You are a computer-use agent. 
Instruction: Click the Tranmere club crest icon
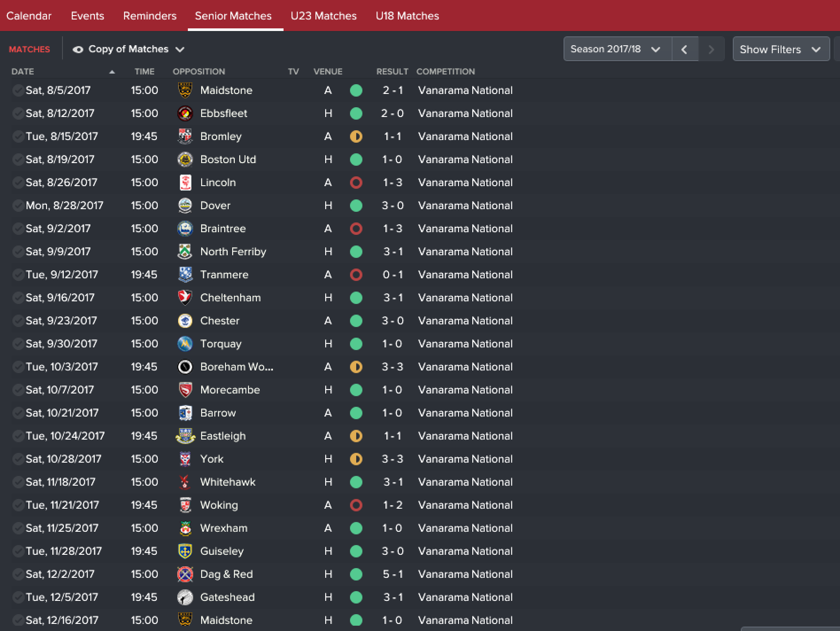click(x=185, y=275)
